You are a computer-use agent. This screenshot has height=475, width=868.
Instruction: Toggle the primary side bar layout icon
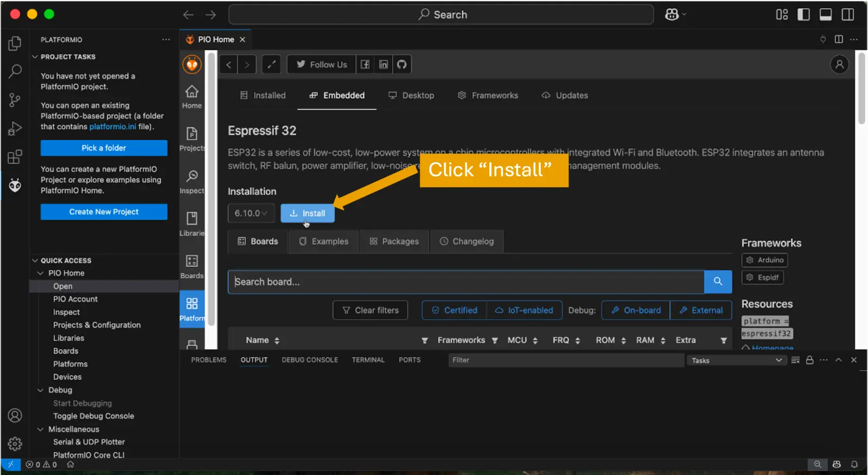click(x=804, y=15)
